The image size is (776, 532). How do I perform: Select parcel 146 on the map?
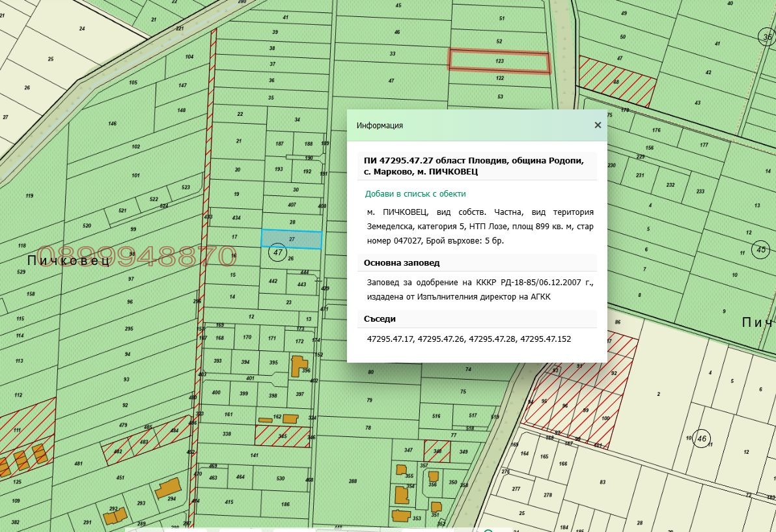coord(113,124)
